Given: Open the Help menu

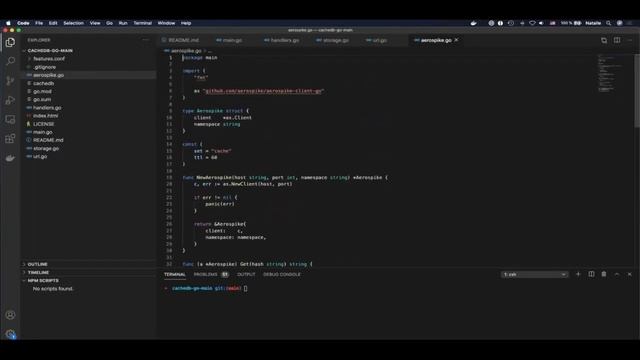Looking at the screenshot, I should tap(186, 23).
